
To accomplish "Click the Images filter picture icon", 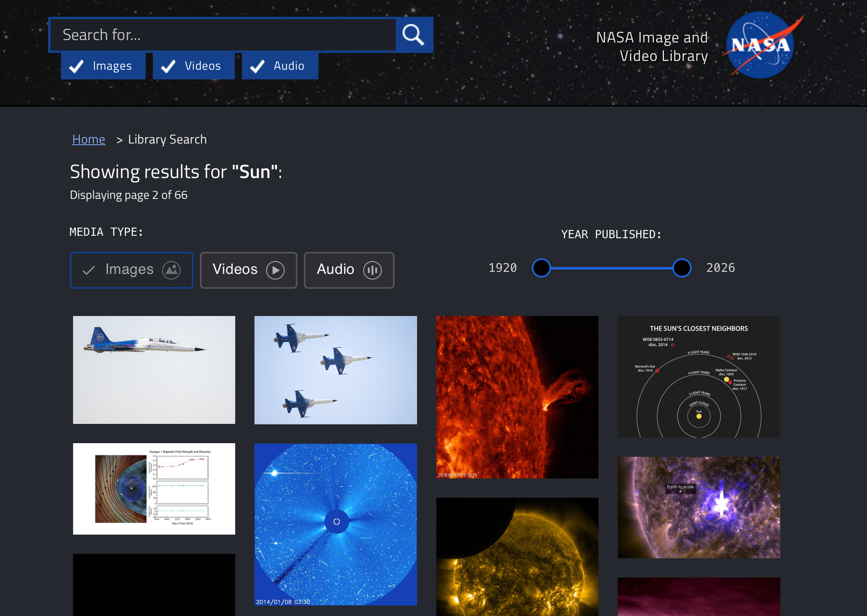I will (x=171, y=270).
